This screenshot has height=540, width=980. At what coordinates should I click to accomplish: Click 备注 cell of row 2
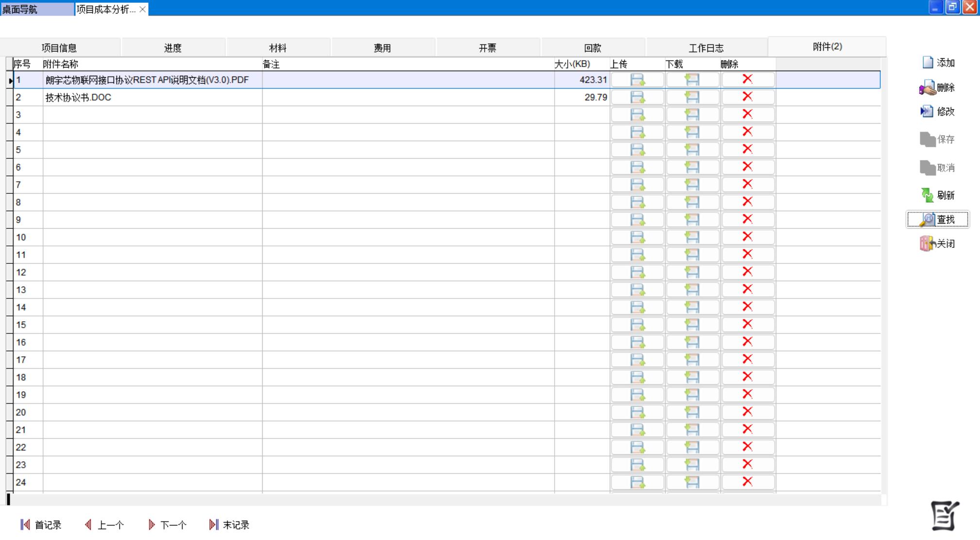[x=408, y=97]
